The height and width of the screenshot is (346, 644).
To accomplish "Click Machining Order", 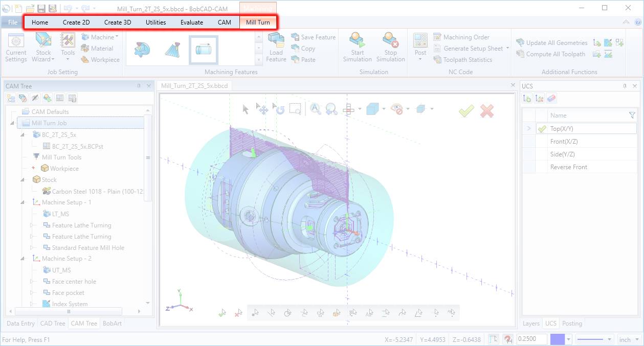I will (461, 37).
